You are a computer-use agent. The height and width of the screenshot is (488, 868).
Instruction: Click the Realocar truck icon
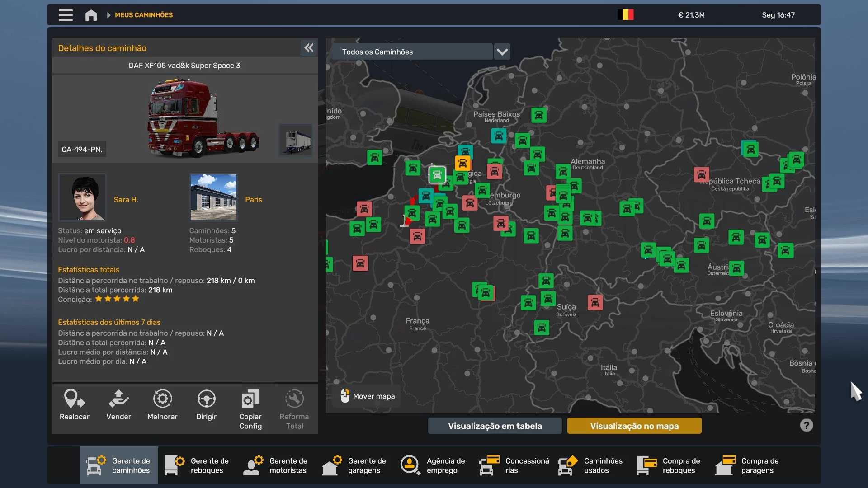(74, 399)
